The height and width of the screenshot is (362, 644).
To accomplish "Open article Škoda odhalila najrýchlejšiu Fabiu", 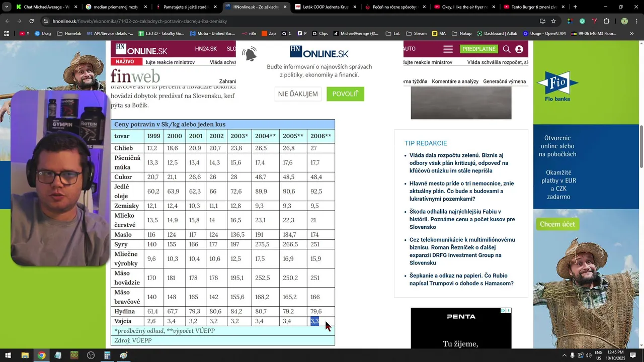I will pos(462,220).
